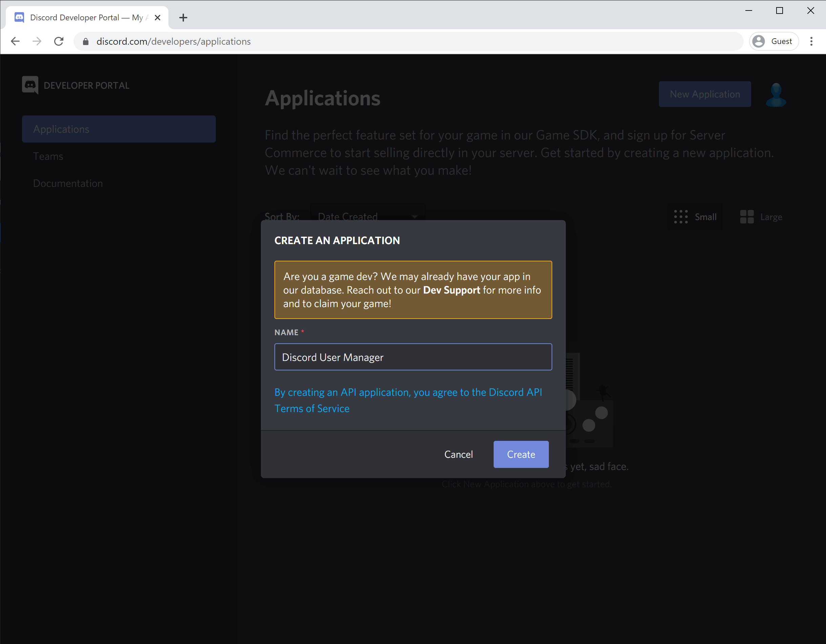Screen dimensions: 826x644
Task: Click the Discord Developer Portal icon
Action: pos(29,85)
